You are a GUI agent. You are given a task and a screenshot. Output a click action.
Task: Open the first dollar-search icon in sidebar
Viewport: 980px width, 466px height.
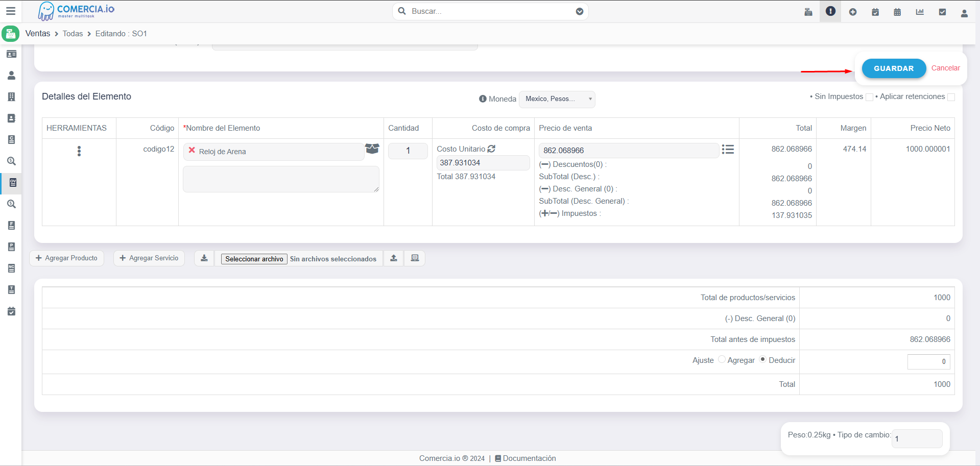(11, 161)
